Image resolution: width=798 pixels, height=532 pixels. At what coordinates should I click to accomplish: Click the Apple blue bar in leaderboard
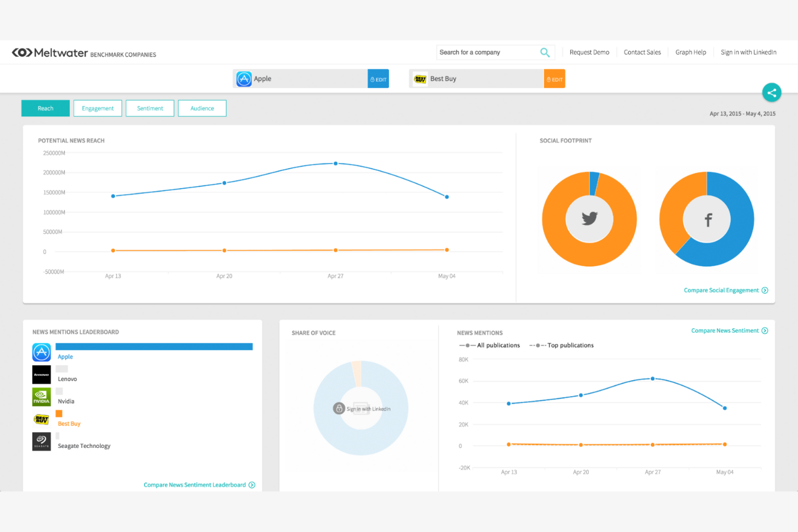click(x=154, y=347)
